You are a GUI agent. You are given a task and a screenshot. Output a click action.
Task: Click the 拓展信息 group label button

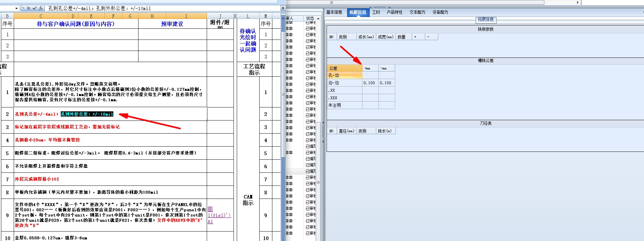tap(486, 20)
